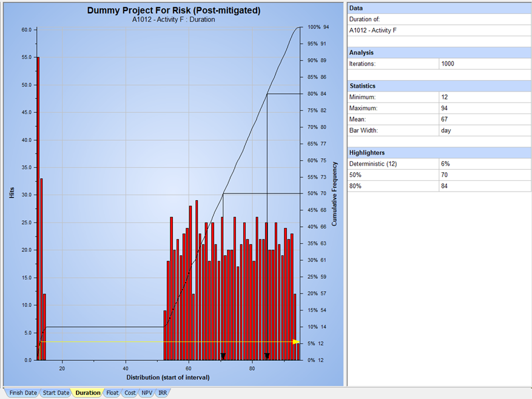
Task: Switch to the IRR tab
Action: (162, 392)
